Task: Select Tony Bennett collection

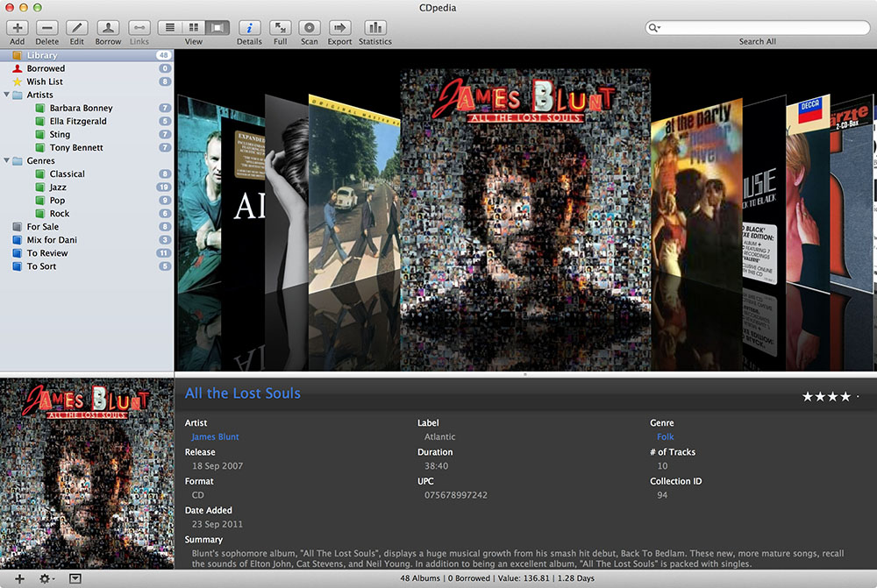Action: tap(87, 147)
